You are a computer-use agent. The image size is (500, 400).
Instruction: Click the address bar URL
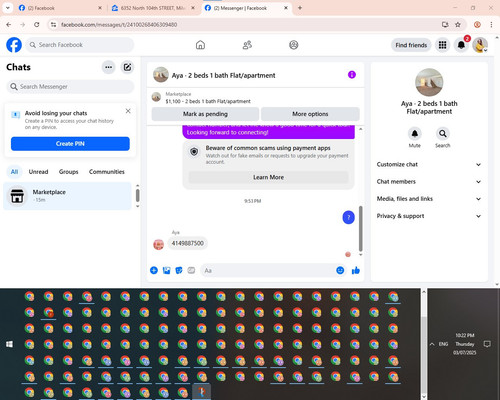[119, 25]
